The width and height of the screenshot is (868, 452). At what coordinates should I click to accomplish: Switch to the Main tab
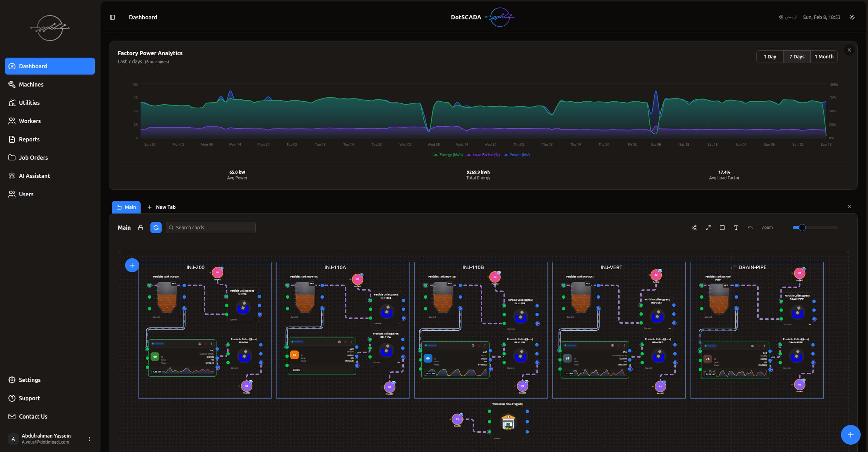(126, 207)
